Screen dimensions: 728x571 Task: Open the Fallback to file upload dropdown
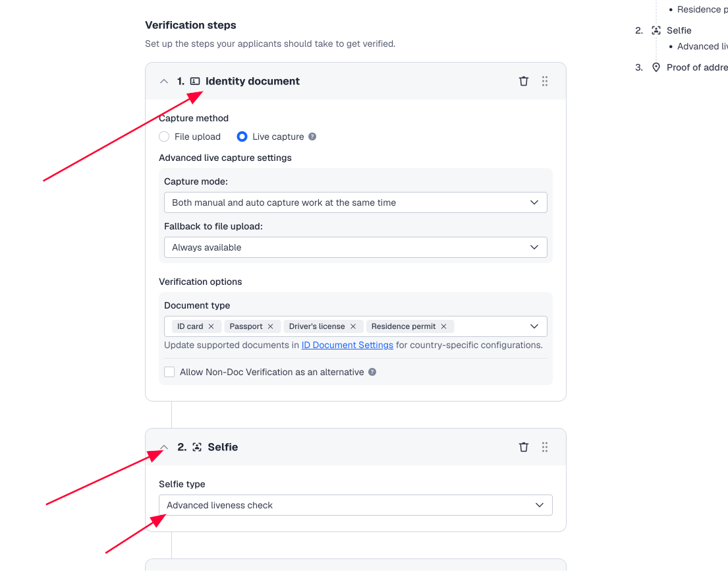(356, 248)
